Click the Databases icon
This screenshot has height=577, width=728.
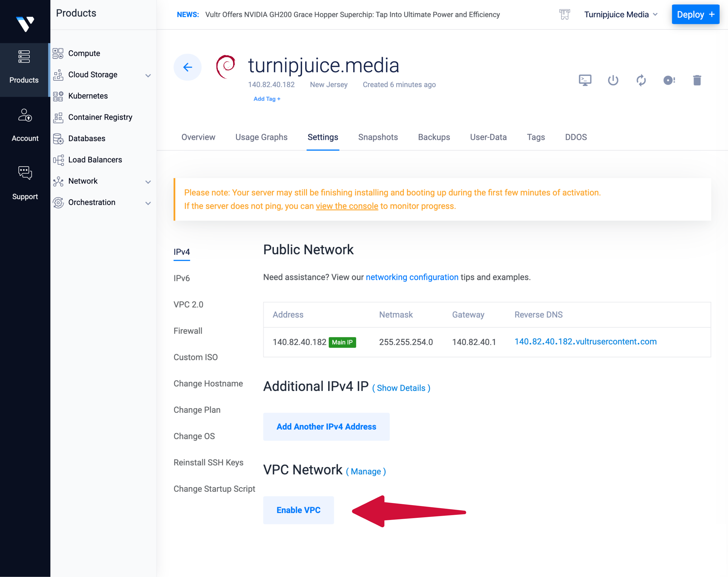(x=58, y=138)
